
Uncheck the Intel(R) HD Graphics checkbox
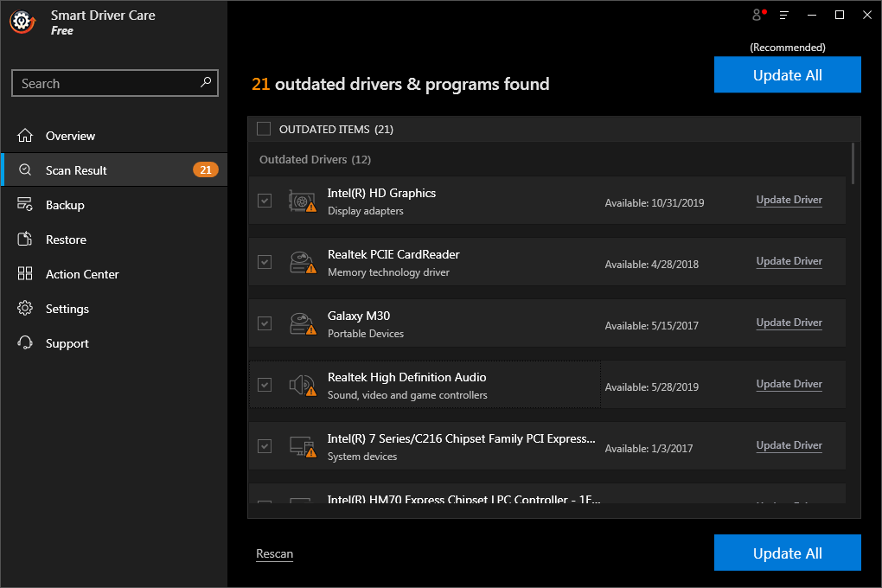pos(265,201)
